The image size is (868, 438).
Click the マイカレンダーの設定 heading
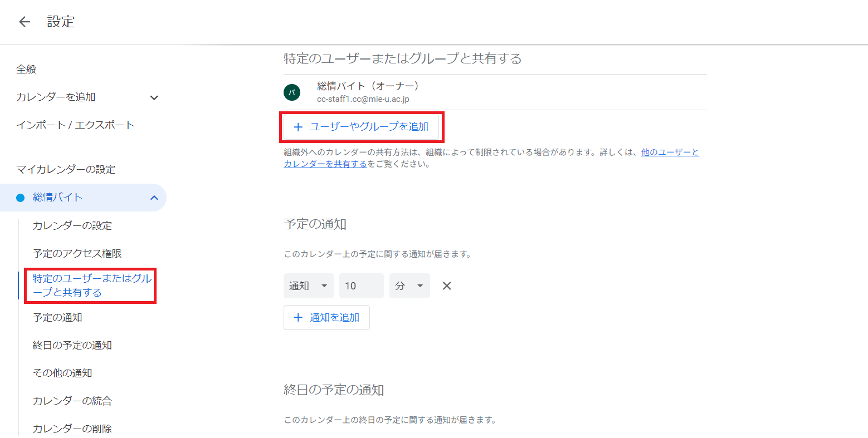click(66, 170)
